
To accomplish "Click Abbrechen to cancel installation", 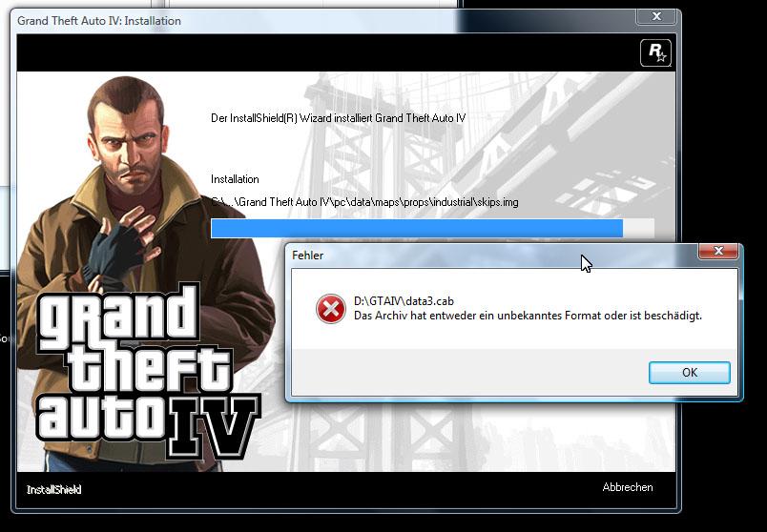I will click(628, 487).
